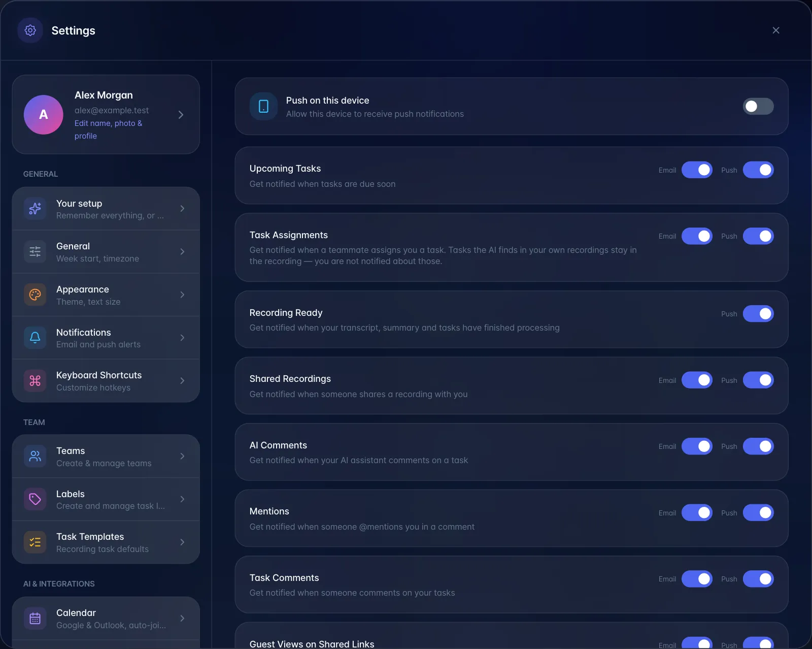Close the Settings dialog

(776, 30)
